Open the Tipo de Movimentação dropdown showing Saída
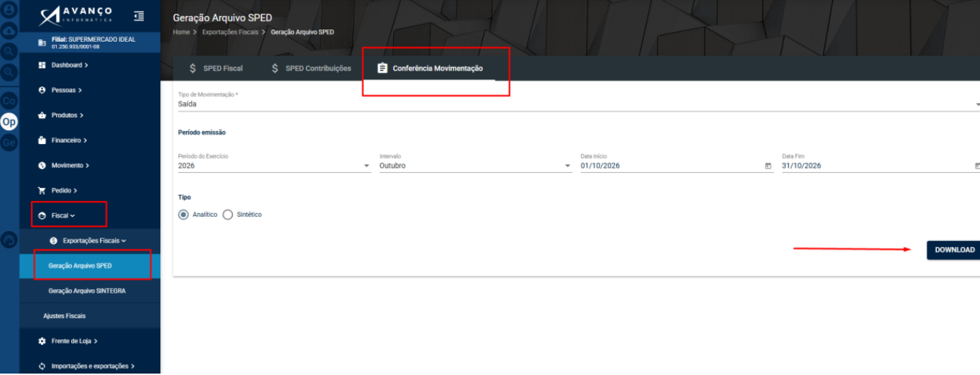 579,104
